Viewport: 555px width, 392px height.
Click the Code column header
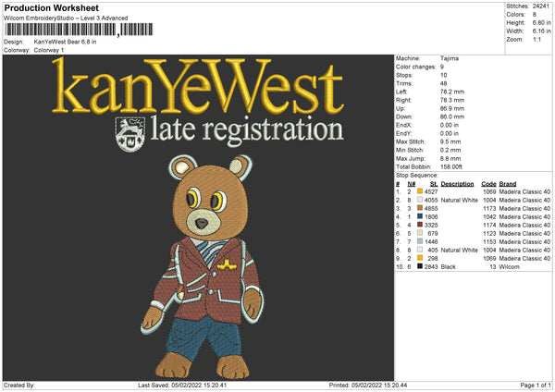(488, 184)
